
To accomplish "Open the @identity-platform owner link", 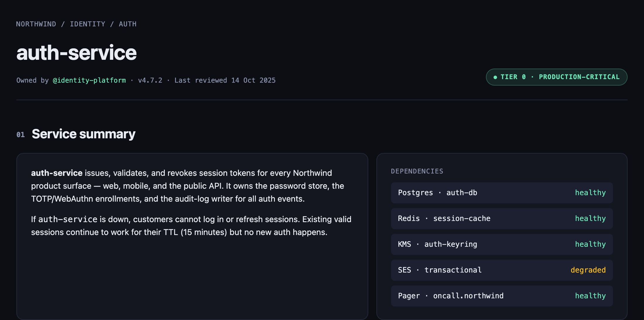I will [89, 80].
